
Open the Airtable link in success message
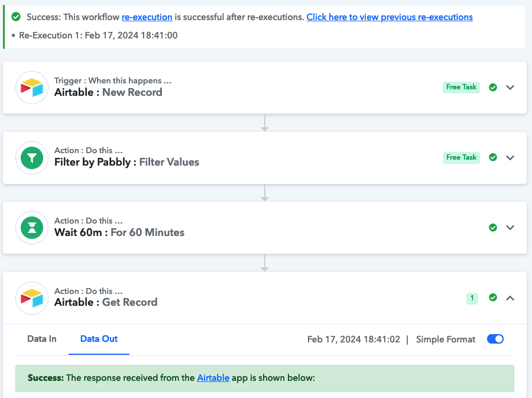213,378
